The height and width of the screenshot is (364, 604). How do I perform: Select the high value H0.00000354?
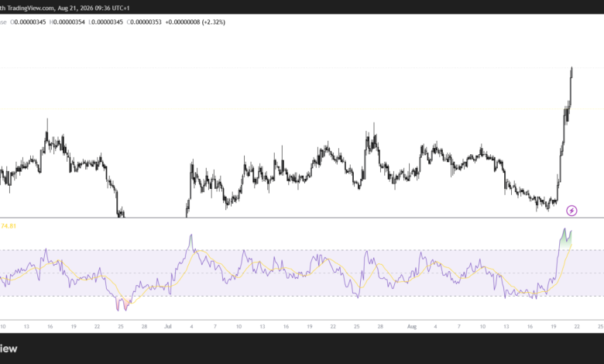click(67, 22)
